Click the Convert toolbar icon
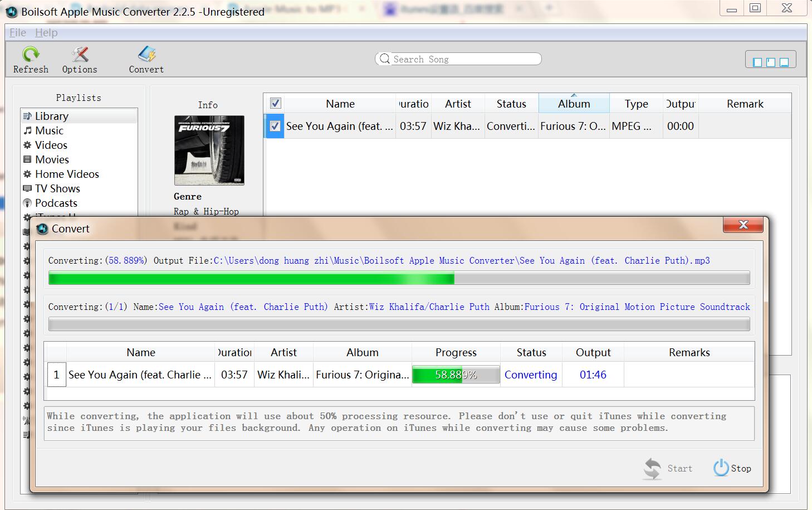Image resolution: width=812 pixels, height=510 pixels. pyautogui.click(x=146, y=54)
